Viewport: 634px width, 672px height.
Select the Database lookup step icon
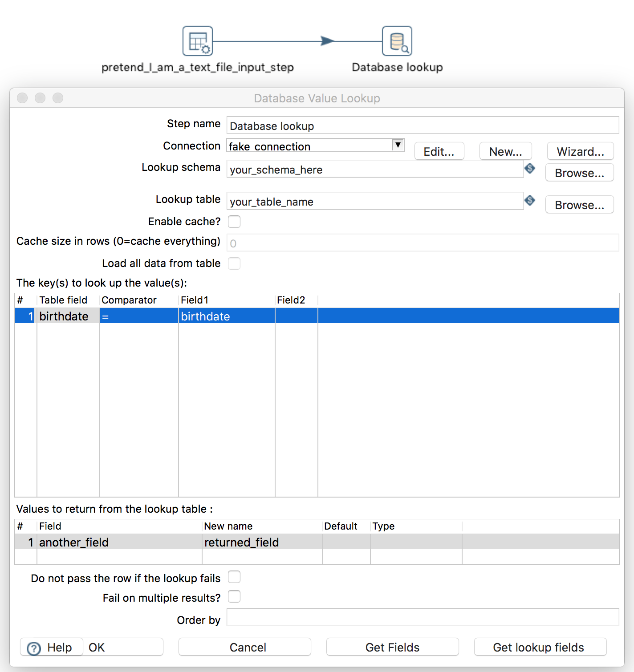tap(397, 41)
